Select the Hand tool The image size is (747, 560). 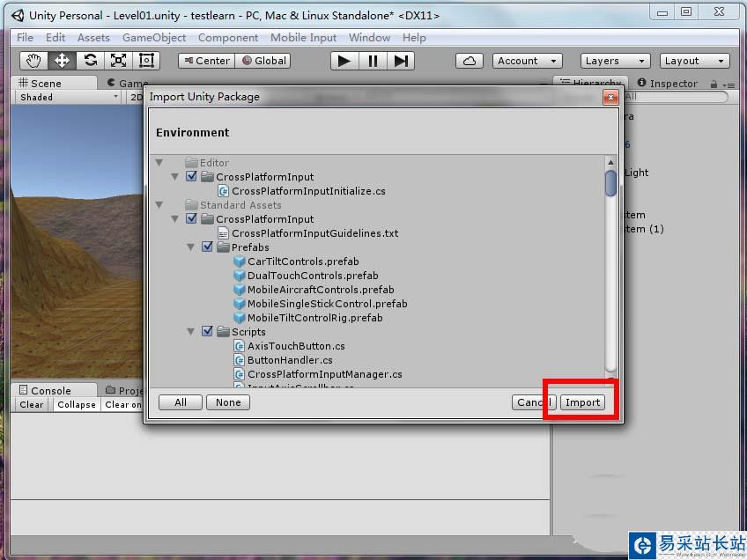pyautogui.click(x=33, y=61)
